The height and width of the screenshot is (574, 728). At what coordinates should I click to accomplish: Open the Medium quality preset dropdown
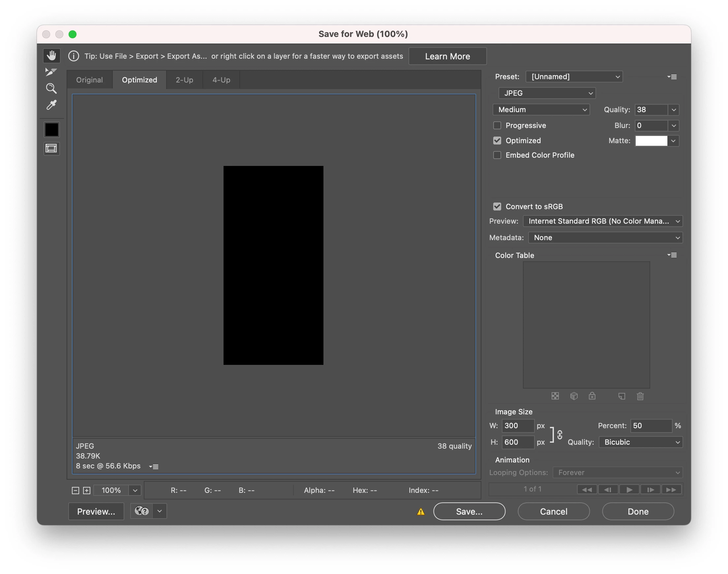(541, 110)
